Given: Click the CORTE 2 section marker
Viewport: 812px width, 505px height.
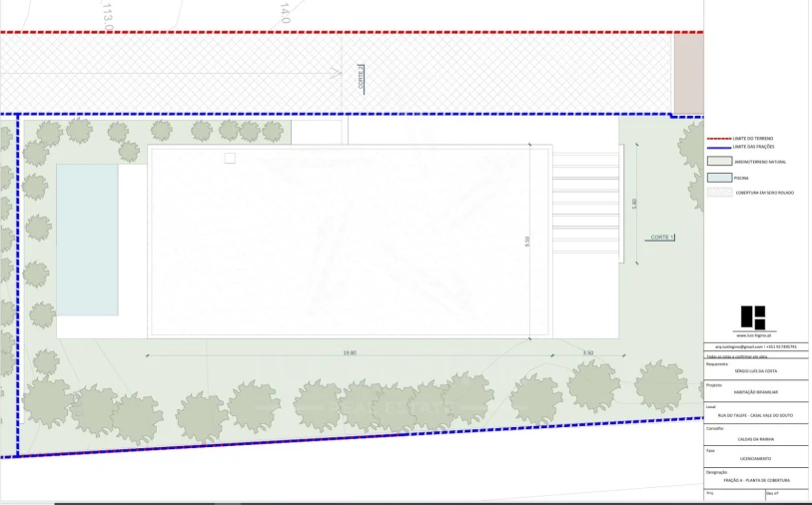Looking at the screenshot, I should click(361, 79).
